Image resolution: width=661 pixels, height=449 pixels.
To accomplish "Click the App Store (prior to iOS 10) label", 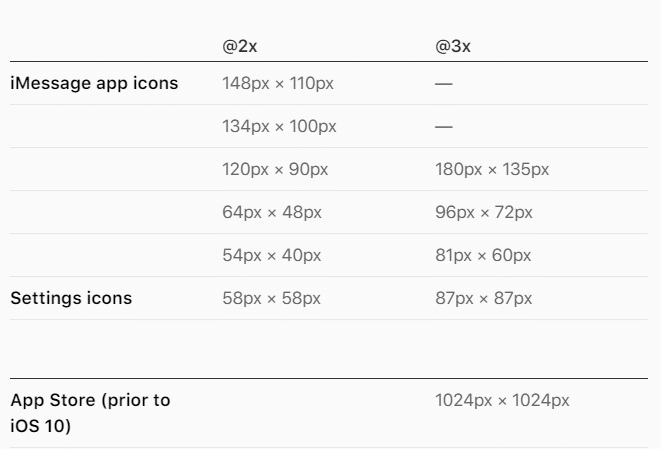I will click(90, 412).
